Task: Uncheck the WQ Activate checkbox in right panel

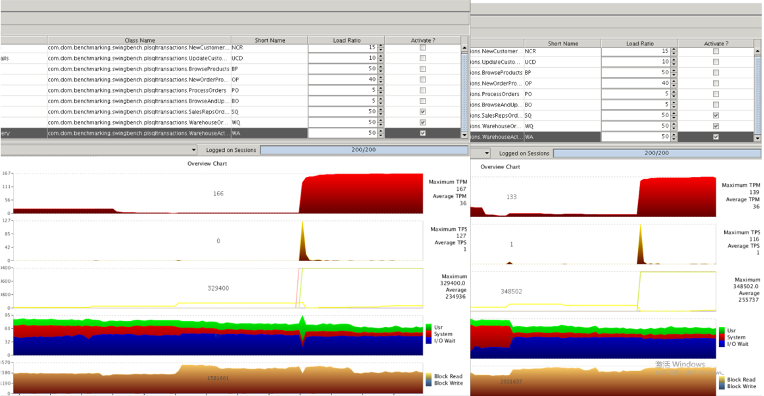Action: point(715,126)
